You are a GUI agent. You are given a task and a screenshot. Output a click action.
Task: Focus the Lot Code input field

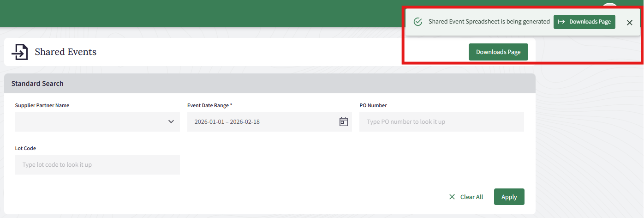click(x=97, y=164)
